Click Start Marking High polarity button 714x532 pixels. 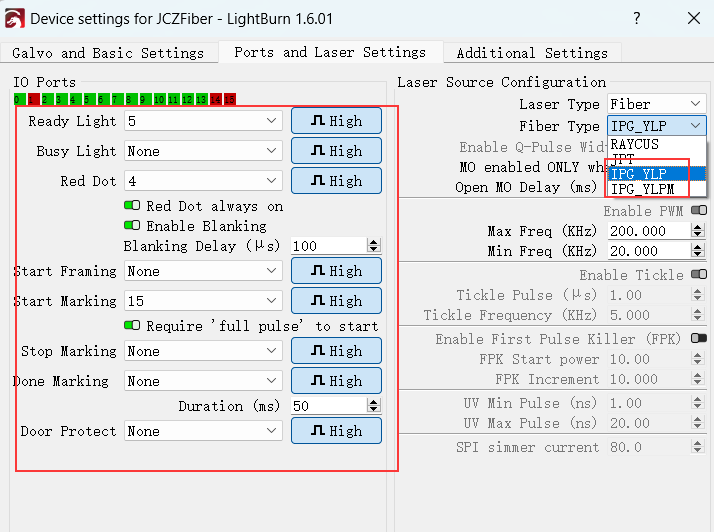[337, 301]
